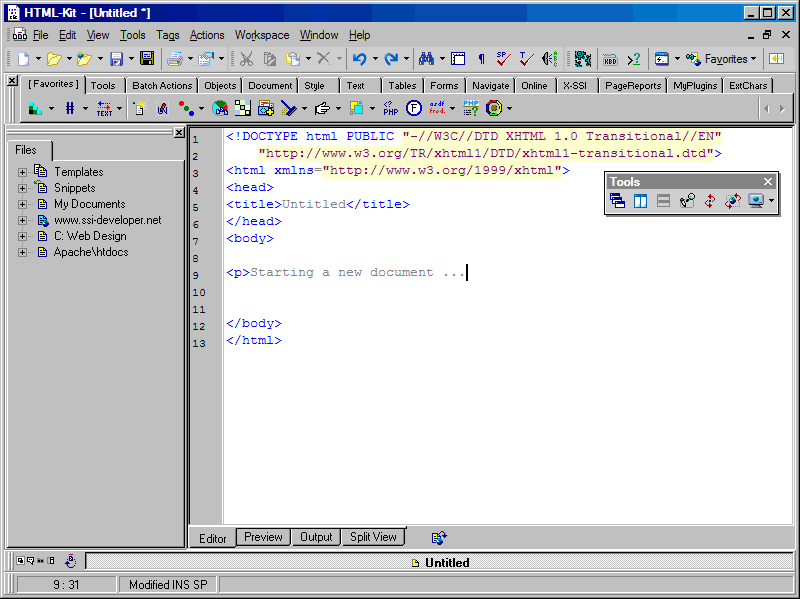Screen dimensions: 800x599
Task: Toggle the workspace panel with the arrow pane icon
Action: click(x=777, y=59)
